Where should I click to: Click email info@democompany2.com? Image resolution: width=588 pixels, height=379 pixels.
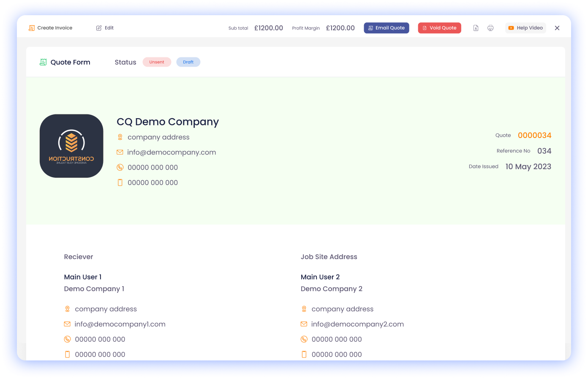[x=358, y=324]
